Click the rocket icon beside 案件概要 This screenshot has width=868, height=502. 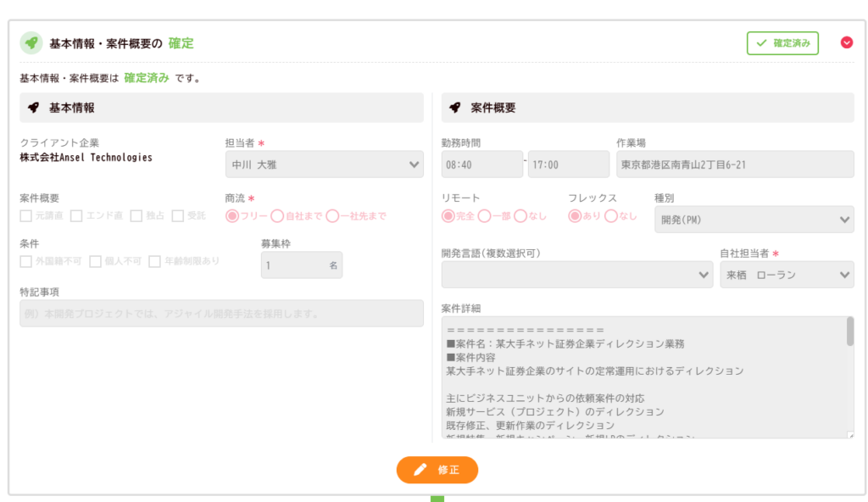click(x=455, y=108)
